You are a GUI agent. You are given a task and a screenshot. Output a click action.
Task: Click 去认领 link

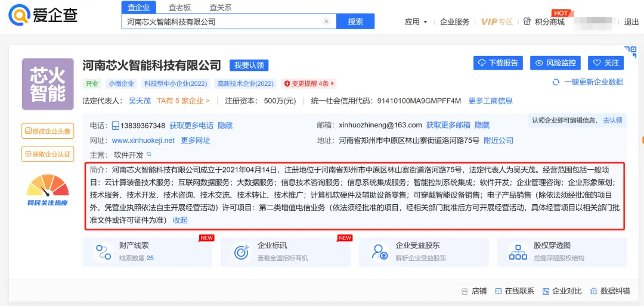click(x=612, y=121)
